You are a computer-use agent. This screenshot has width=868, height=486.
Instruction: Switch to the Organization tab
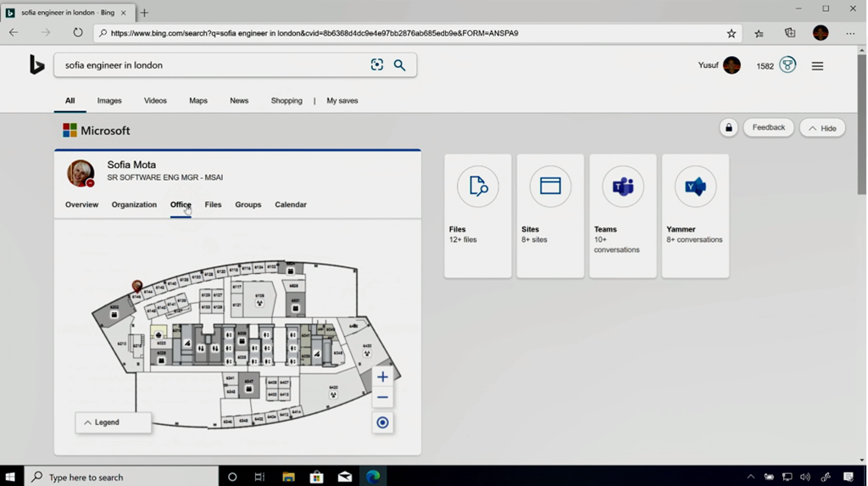coord(134,204)
